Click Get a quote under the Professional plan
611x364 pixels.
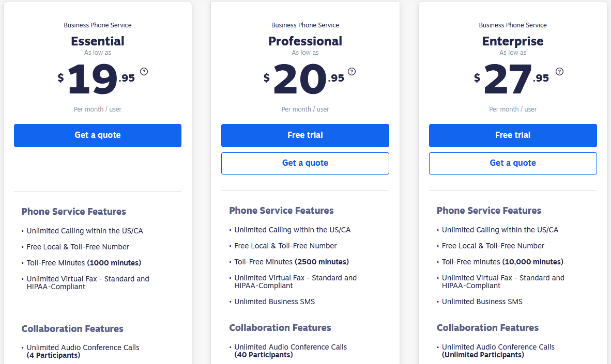[305, 163]
